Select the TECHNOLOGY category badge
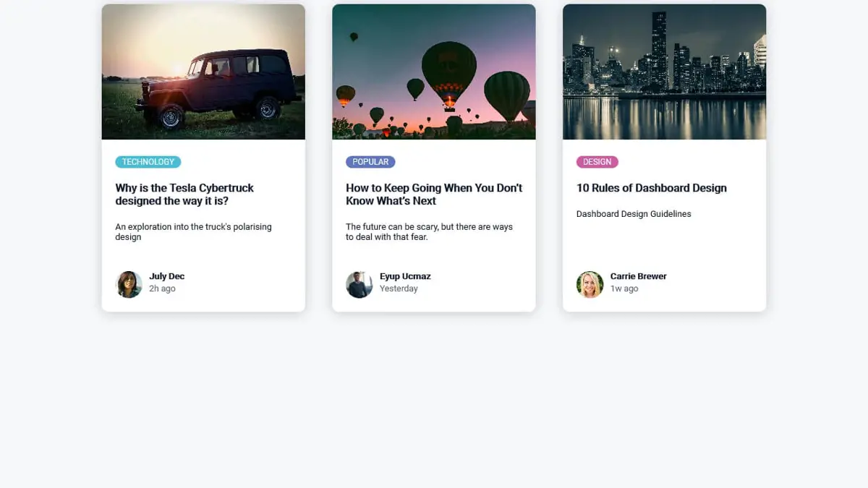 pos(148,161)
